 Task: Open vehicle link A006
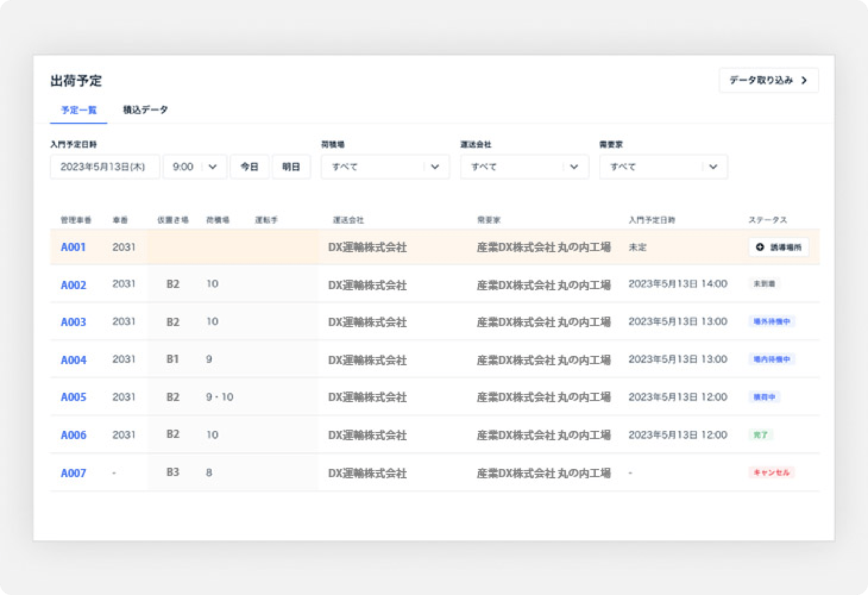click(73, 435)
